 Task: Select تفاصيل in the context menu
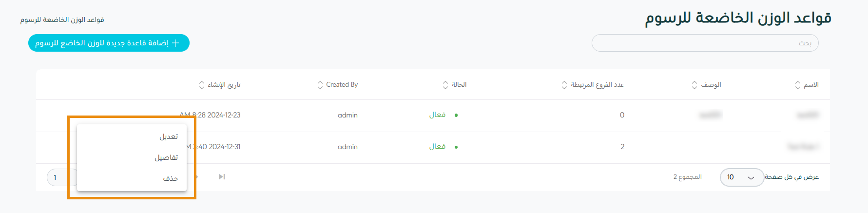point(166,158)
